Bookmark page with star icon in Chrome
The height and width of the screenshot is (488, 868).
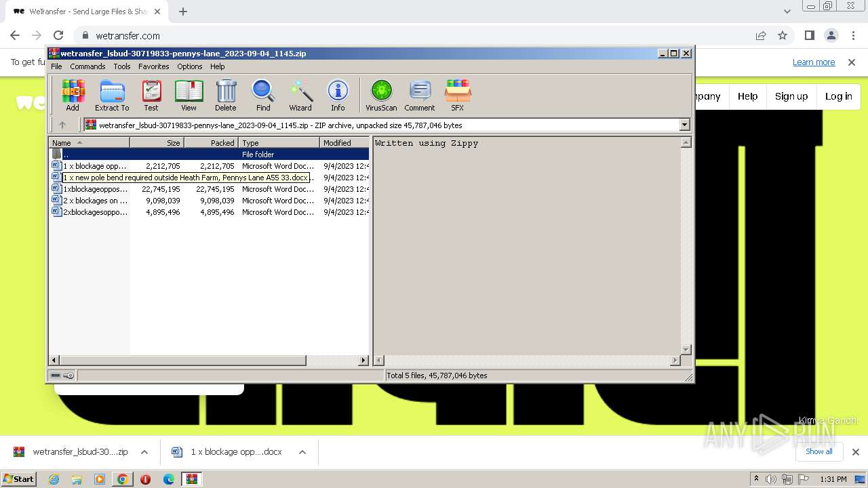783,35
